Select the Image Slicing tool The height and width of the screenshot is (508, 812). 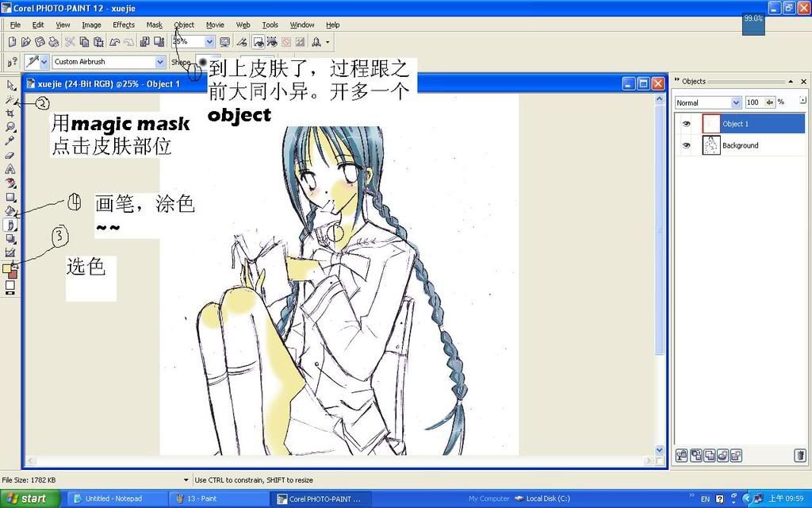point(10,252)
